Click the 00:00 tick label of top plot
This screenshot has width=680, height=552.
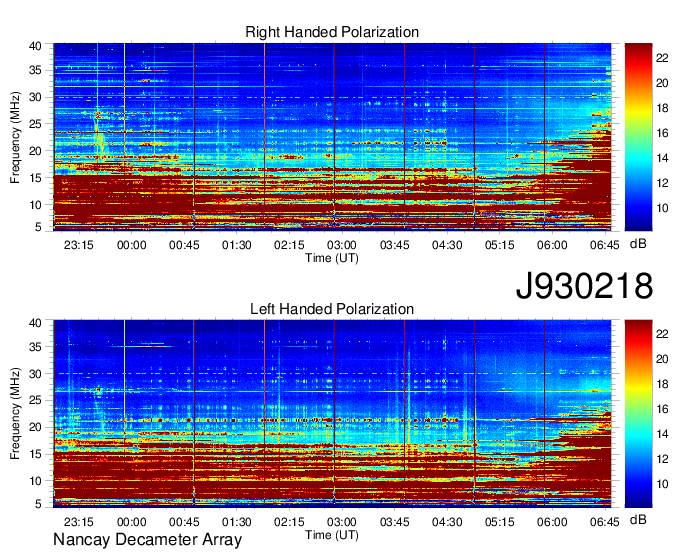coord(131,245)
